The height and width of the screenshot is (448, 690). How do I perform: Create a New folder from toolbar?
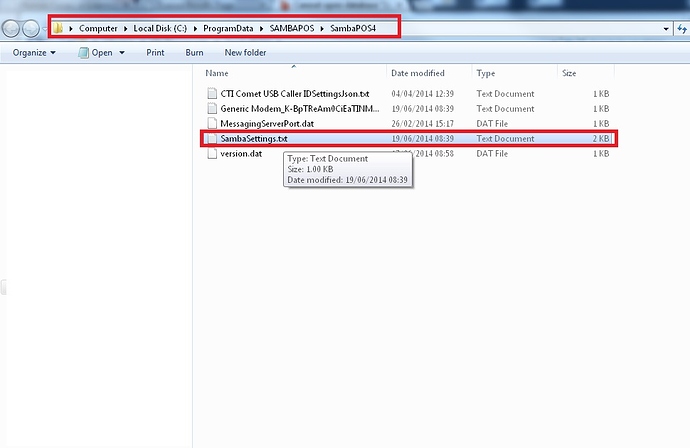coord(245,53)
